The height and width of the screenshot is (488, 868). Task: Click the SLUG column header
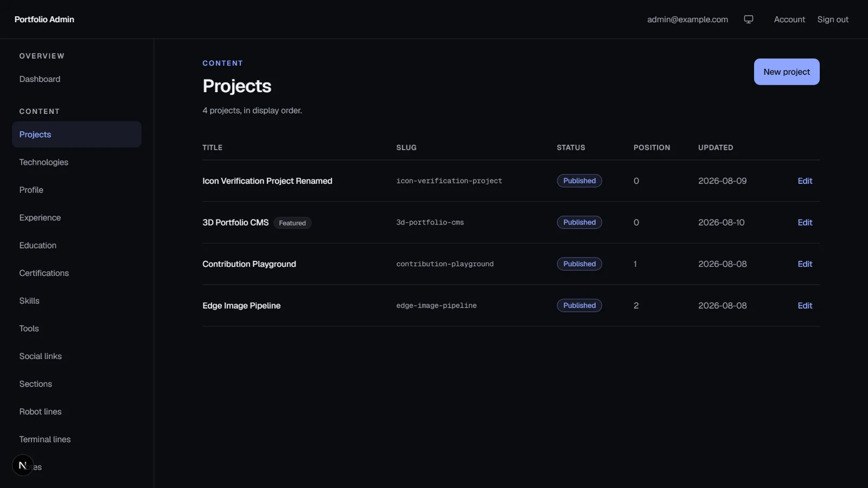[406, 147]
